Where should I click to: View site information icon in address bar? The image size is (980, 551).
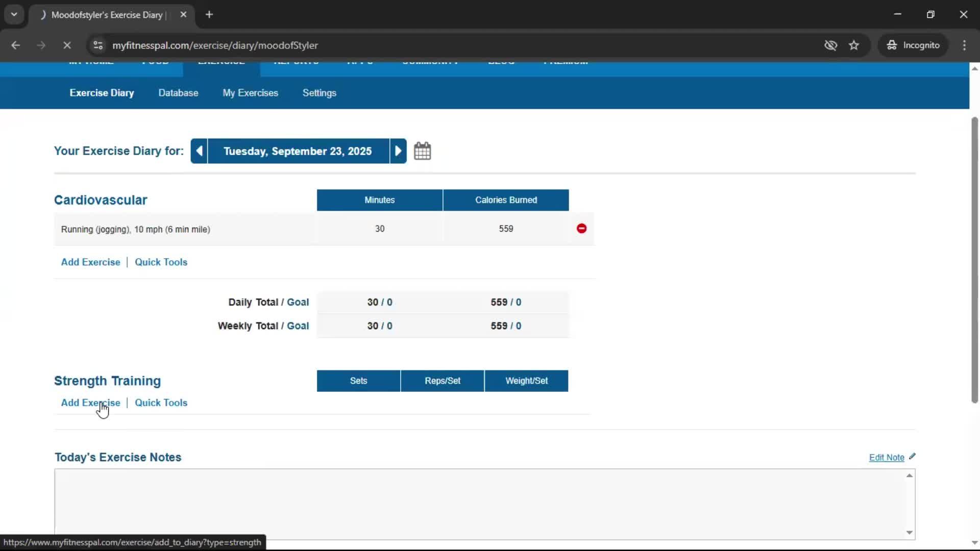pyautogui.click(x=98, y=45)
